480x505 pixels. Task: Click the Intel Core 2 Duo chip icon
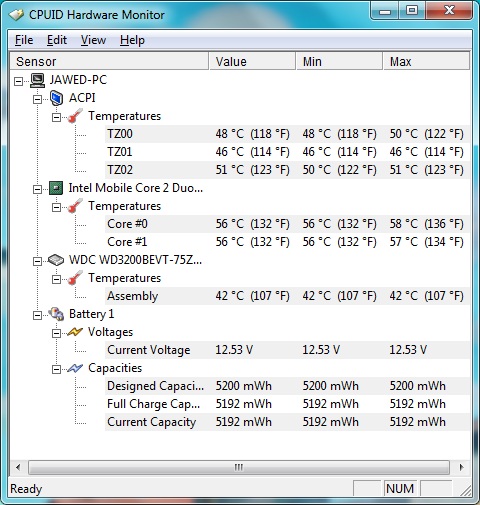pyautogui.click(x=56, y=188)
